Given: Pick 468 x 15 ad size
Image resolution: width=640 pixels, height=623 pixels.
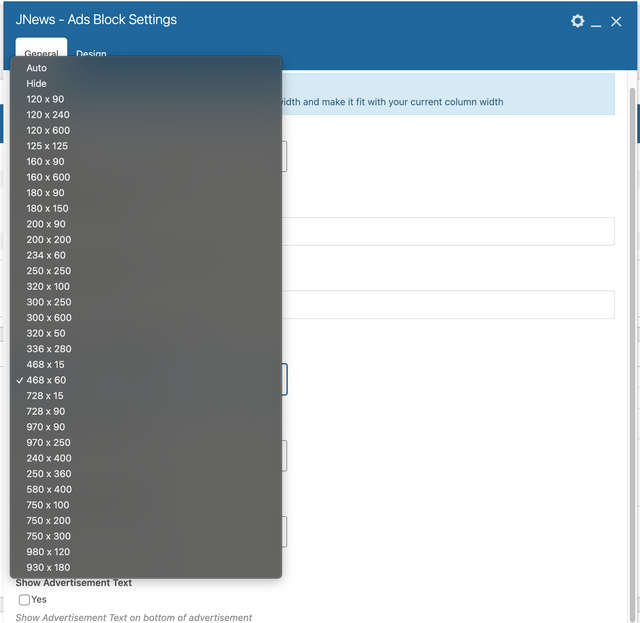Looking at the screenshot, I should click(146, 364).
